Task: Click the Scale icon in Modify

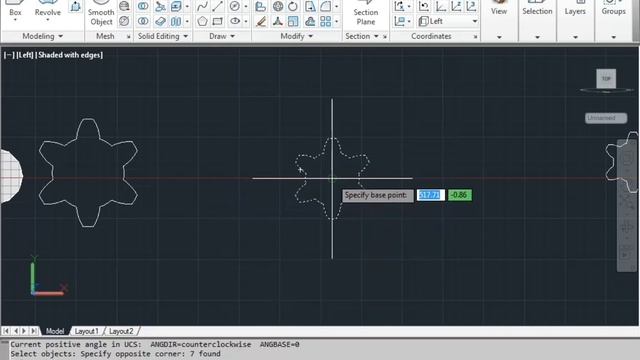Action: pyautogui.click(x=293, y=21)
